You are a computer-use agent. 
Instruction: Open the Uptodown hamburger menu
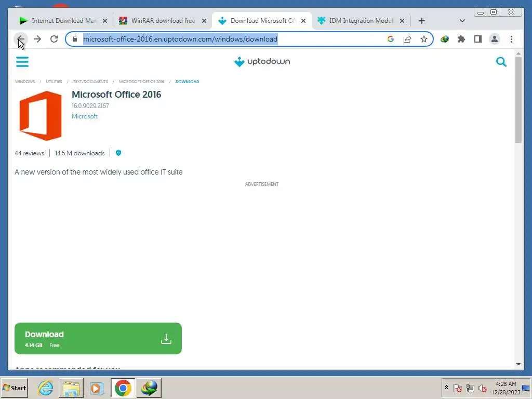click(x=22, y=61)
